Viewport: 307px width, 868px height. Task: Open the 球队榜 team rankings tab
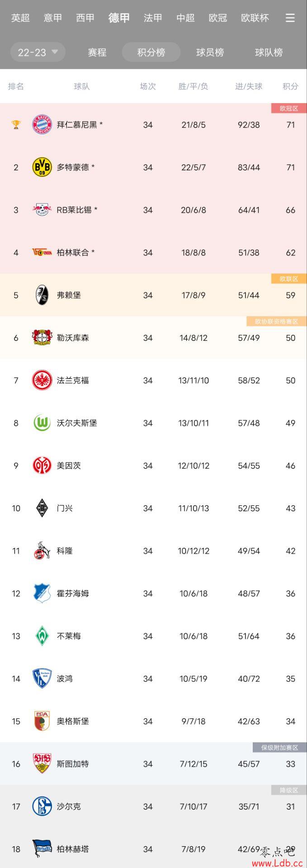(269, 52)
